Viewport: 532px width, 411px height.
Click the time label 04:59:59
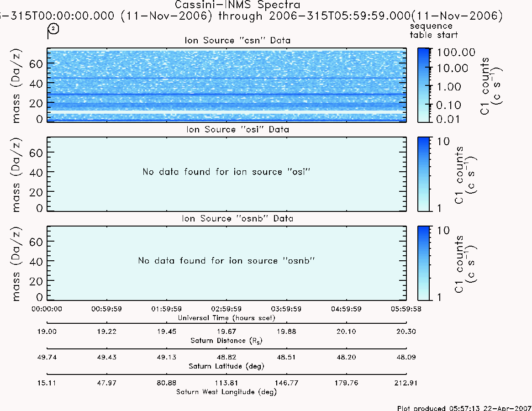[x=347, y=309]
